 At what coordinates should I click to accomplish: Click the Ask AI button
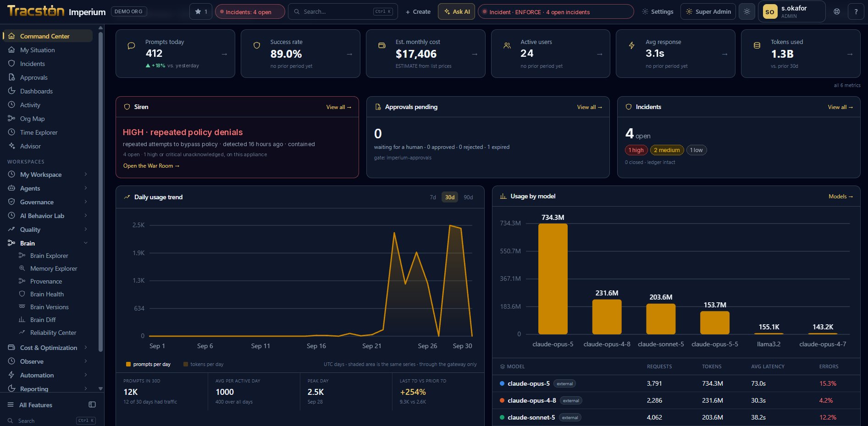pos(456,11)
